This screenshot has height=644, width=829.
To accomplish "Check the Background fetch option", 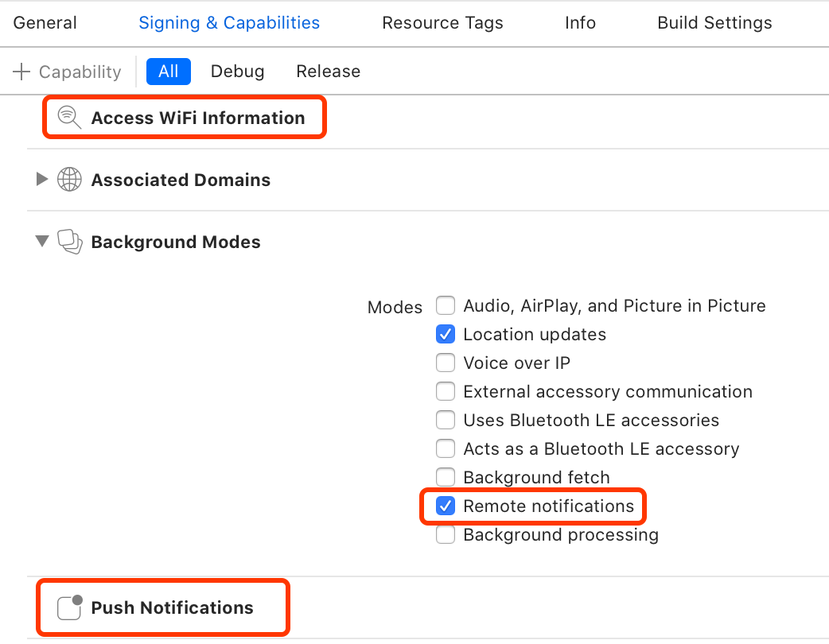I will tap(446, 478).
